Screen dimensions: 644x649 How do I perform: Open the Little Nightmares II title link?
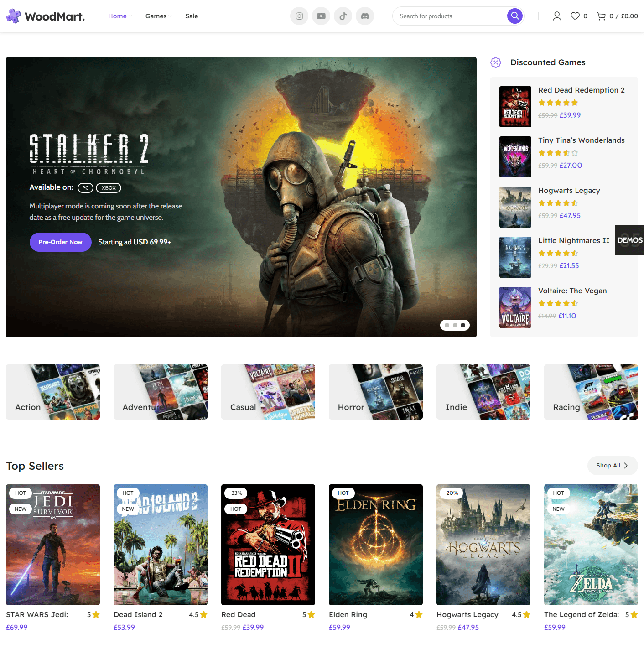pyautogui.click(x=574, y=241)
